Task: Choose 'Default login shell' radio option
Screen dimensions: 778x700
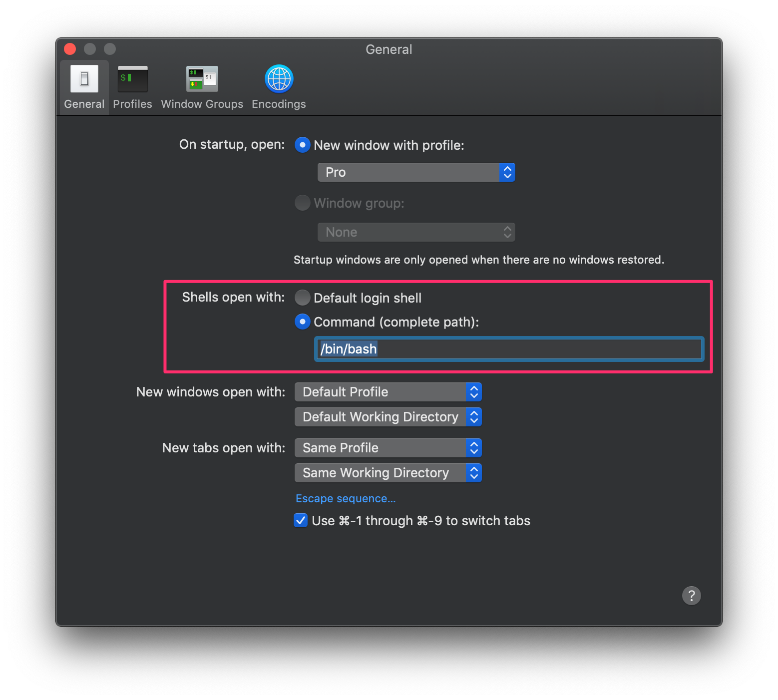Action: pos(302,298)
